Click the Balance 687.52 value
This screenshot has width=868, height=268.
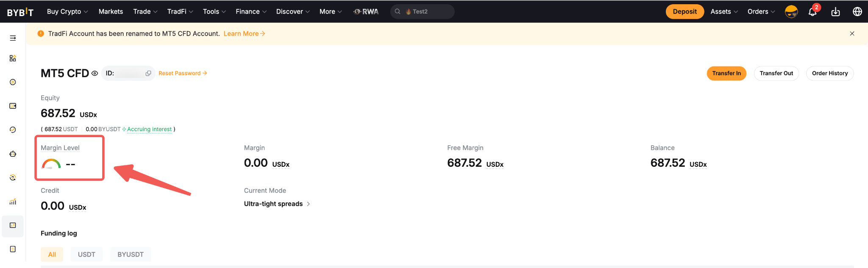(679, 163)
